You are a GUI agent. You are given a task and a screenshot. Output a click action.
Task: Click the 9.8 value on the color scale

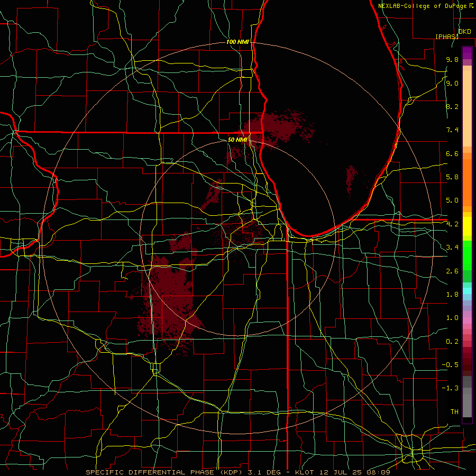452,59
